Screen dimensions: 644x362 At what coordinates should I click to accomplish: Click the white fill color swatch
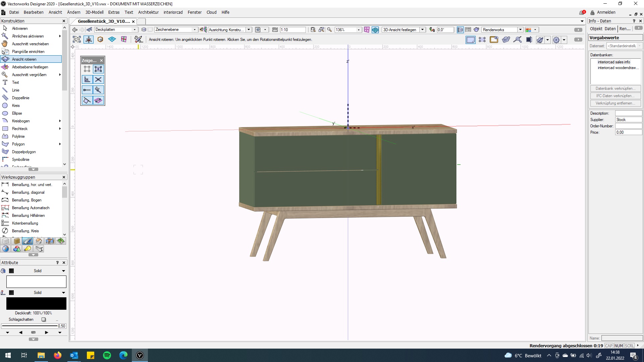pos(36,282)
